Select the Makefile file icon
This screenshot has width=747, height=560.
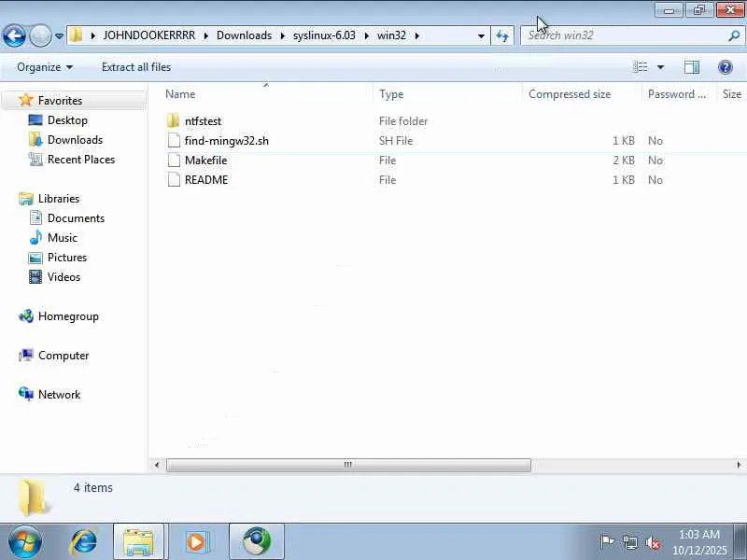[174, 160]
